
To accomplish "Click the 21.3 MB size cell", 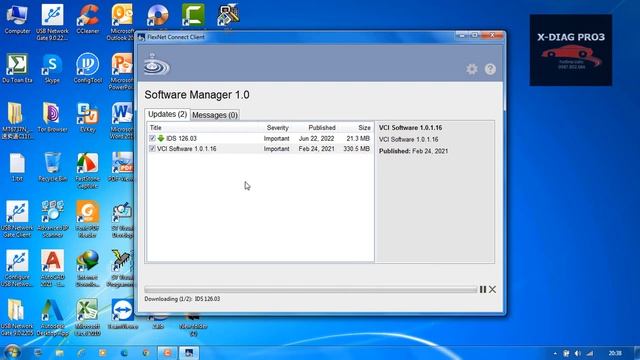I will [x=358, y=138].
